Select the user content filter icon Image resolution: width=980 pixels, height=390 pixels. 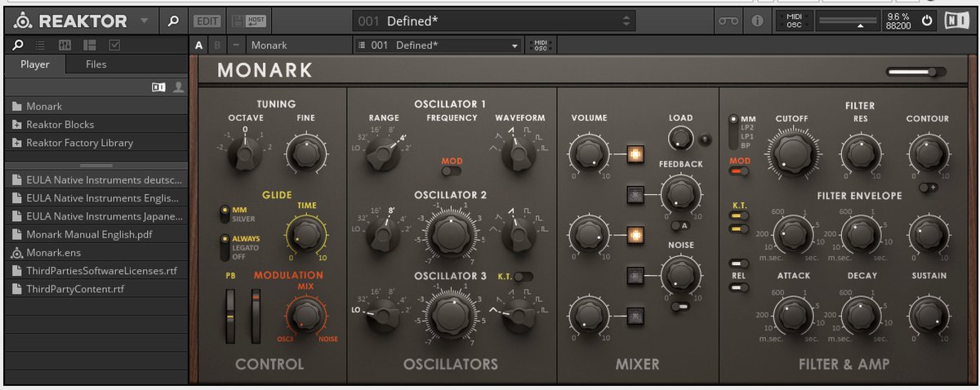[x=178, y=86]
